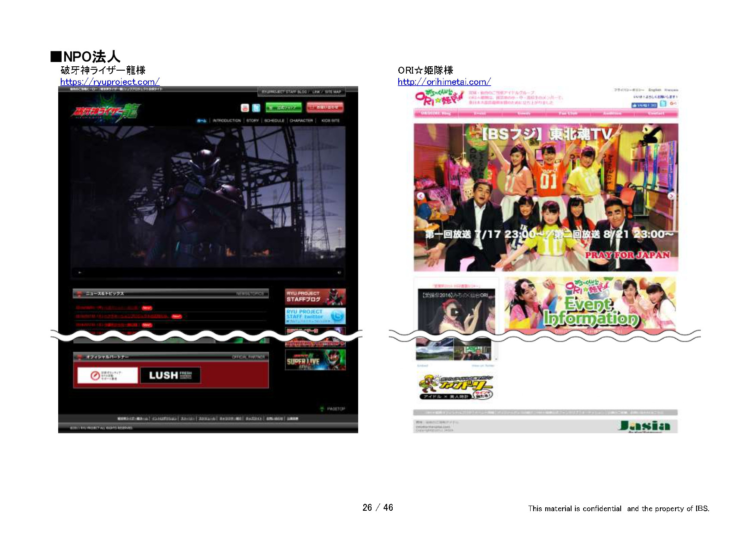Select the SCHEDULE menu item
The height and width of the screenshot is (534, 756).
pos(274,121)
